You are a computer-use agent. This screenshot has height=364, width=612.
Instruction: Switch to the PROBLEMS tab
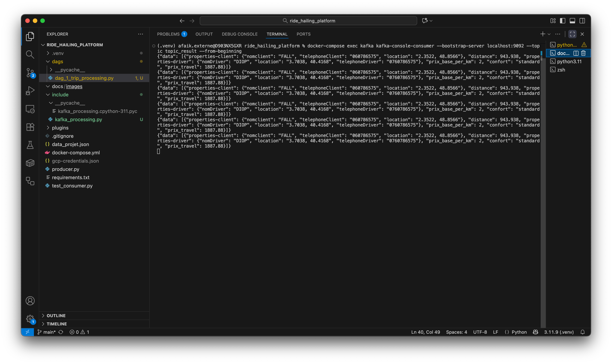click(168, 34)
